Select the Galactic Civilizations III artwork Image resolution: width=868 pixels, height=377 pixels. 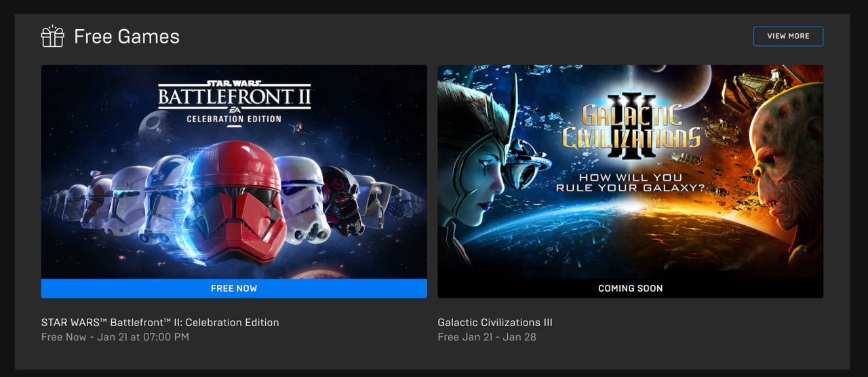[630, 172]
